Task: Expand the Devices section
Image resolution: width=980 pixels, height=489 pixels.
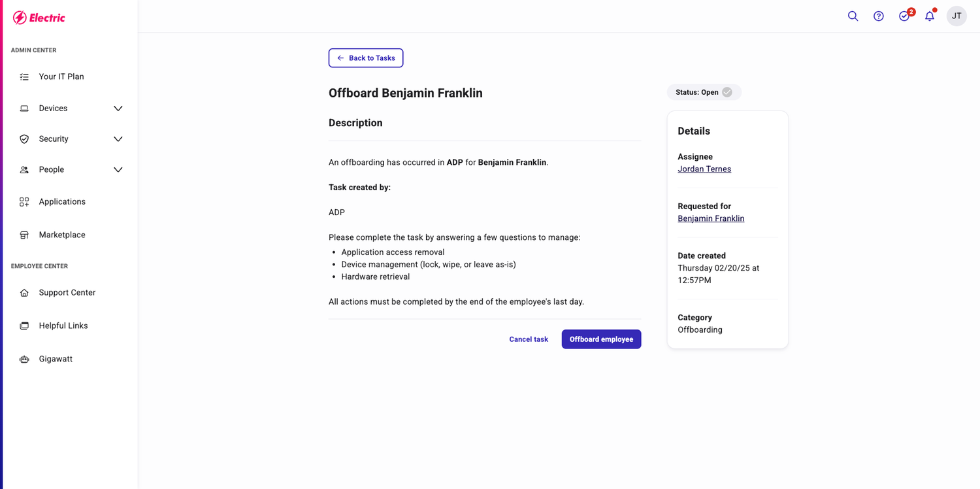Action: 118,108
